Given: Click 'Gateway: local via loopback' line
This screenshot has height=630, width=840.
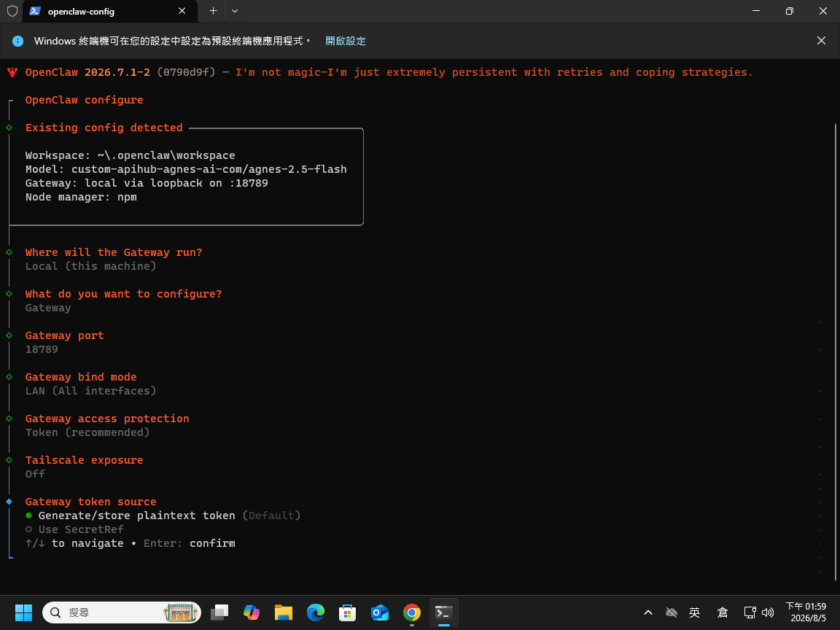Looking at the screenshot, I should click(x=147, y=183).
